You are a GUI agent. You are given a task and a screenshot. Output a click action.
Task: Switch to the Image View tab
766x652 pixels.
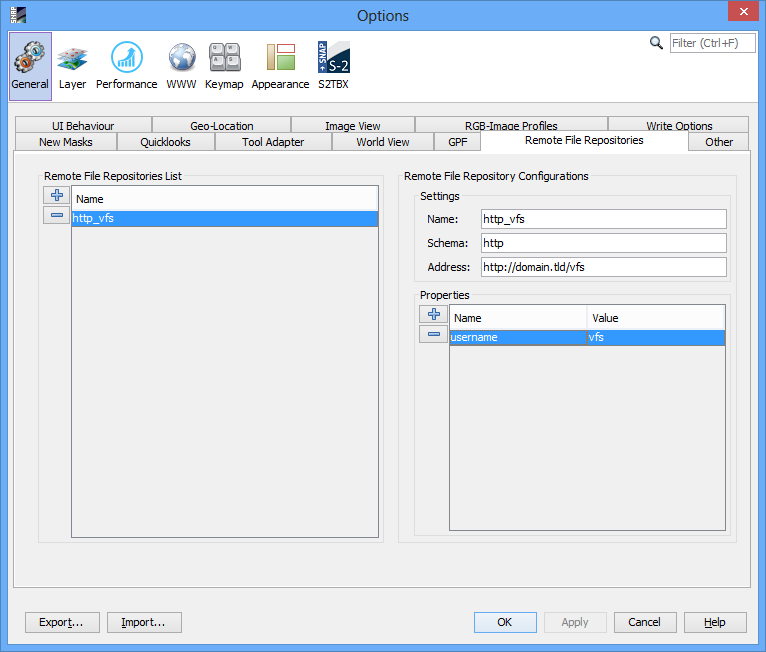pyautogui.click(x=353, y=125)
